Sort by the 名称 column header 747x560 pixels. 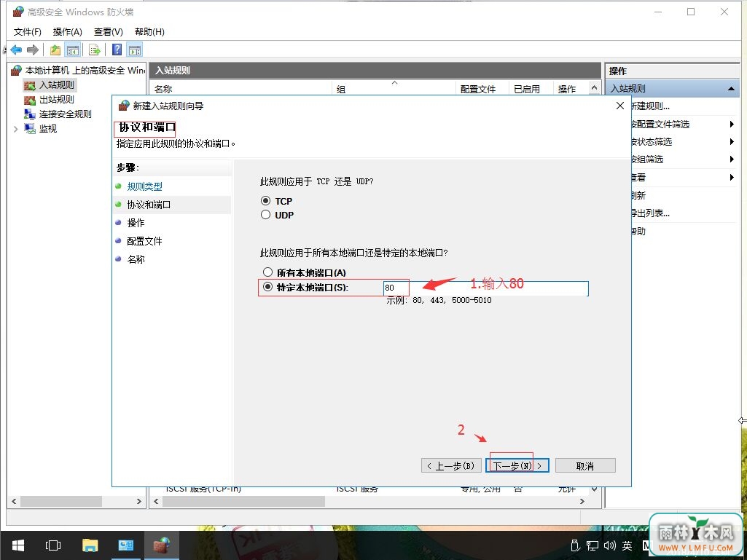pyautogui.click(x=241, y=89)
